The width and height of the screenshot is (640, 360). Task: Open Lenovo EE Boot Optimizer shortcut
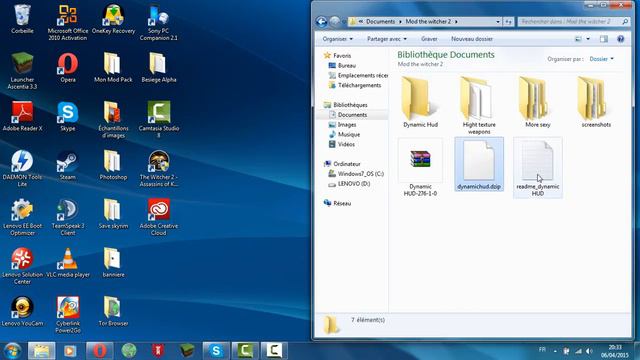pos(22,217)
